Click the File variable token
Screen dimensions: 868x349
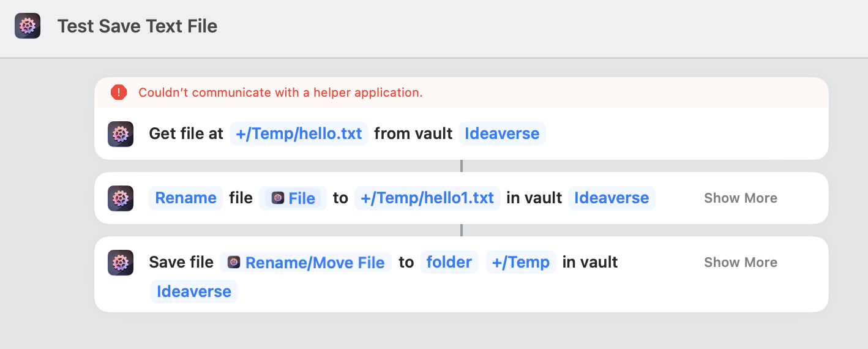coord(301,198)
